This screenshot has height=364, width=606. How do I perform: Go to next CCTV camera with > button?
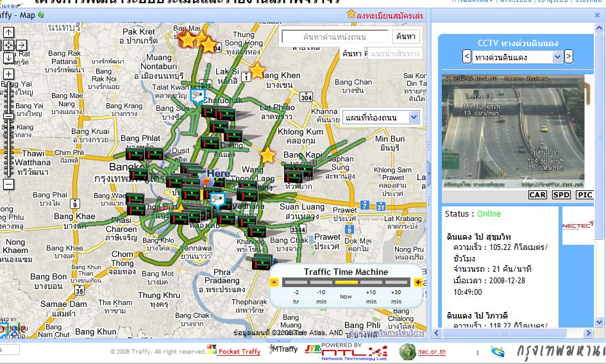coord(568,58)
